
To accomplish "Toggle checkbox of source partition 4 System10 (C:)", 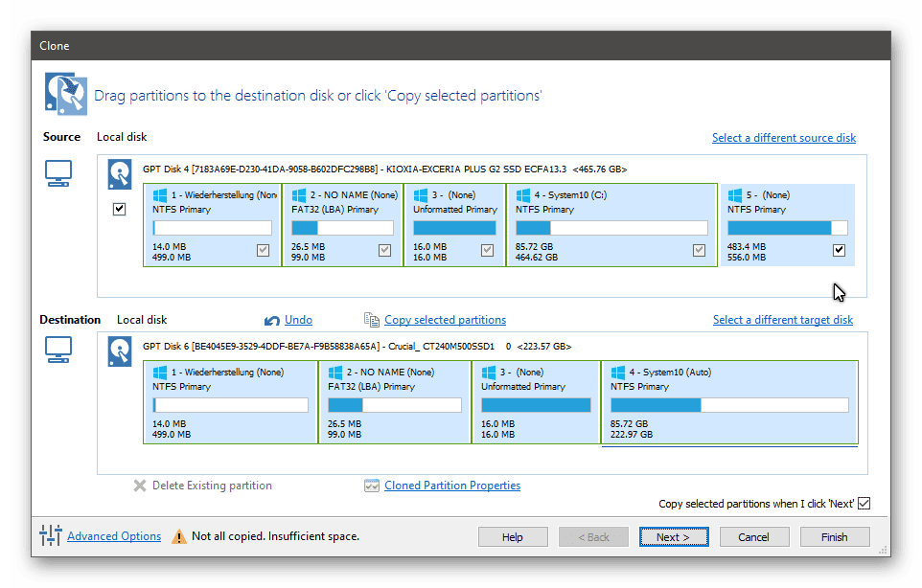I will tap(699, 250).
